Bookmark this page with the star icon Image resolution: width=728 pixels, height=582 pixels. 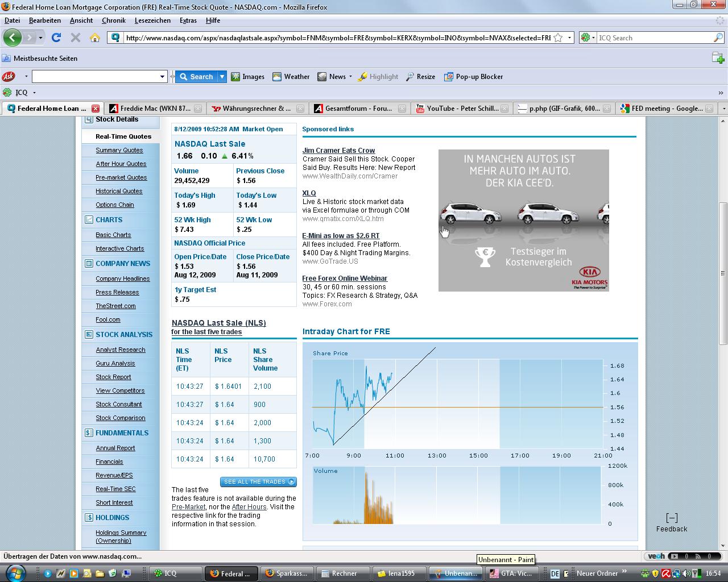(x=558, y=38)
